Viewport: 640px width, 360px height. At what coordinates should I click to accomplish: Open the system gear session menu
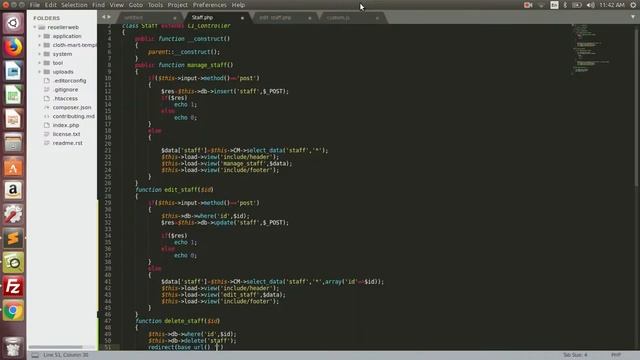pyautogui.click(x=633, y=5)
